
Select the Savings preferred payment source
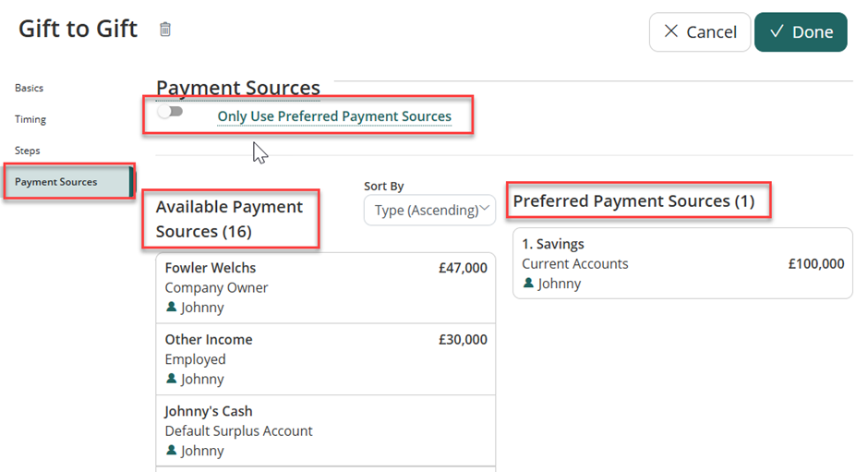pos(681,263)
